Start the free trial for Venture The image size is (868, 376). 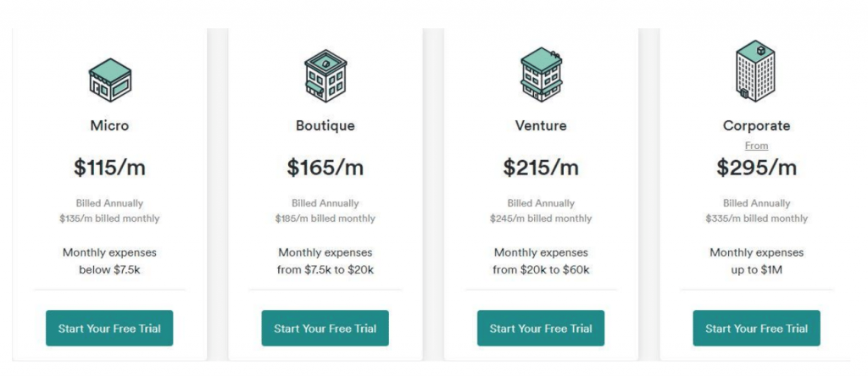(541, 328)
